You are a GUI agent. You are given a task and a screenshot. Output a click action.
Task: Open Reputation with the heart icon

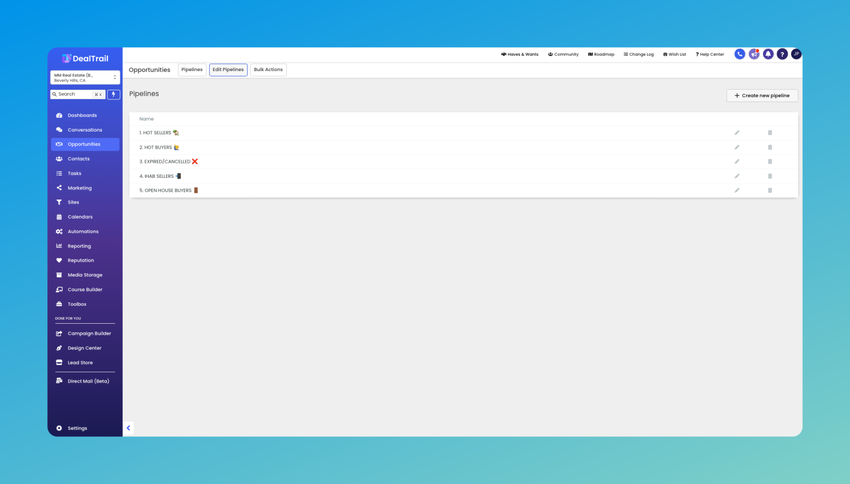[85, 260]
